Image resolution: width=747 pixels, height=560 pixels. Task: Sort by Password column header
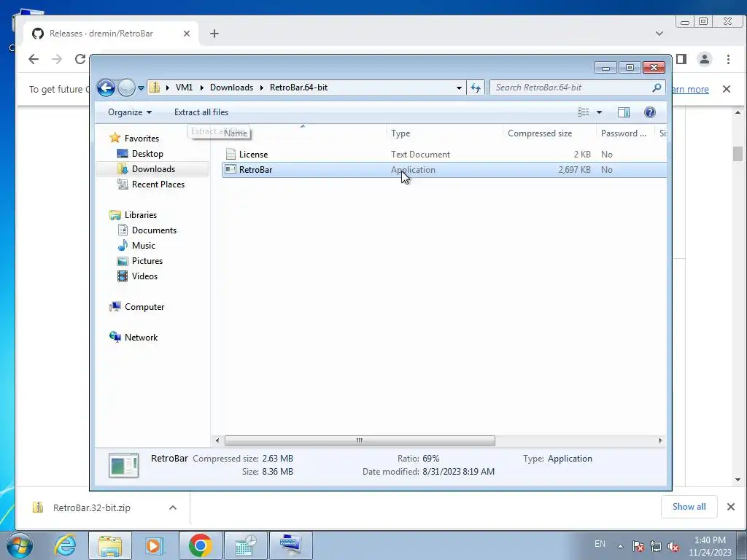(x=625, y=133)
